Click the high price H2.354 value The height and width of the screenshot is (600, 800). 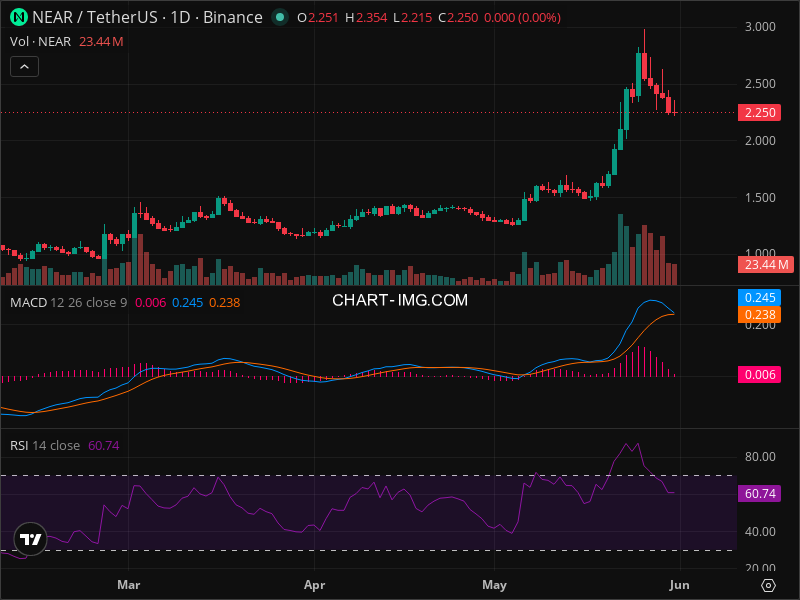point(366,18)
